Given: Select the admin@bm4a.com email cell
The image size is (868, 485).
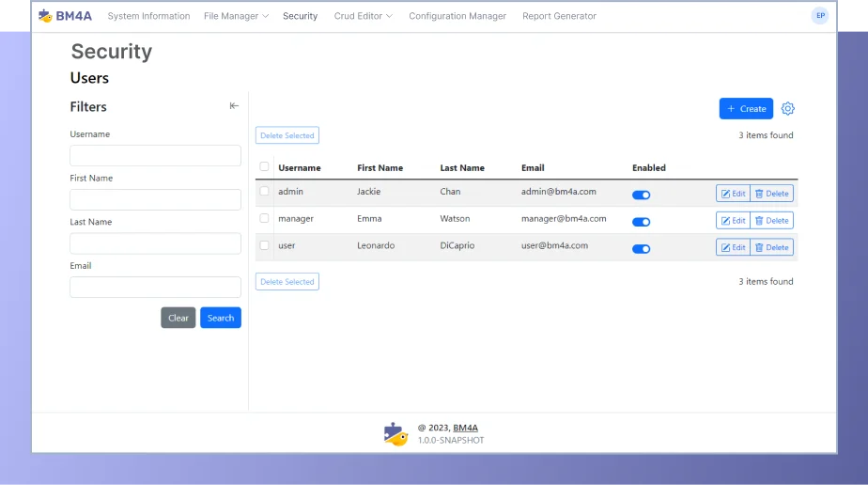Looking at the screenshot, I should click(559, 192).
